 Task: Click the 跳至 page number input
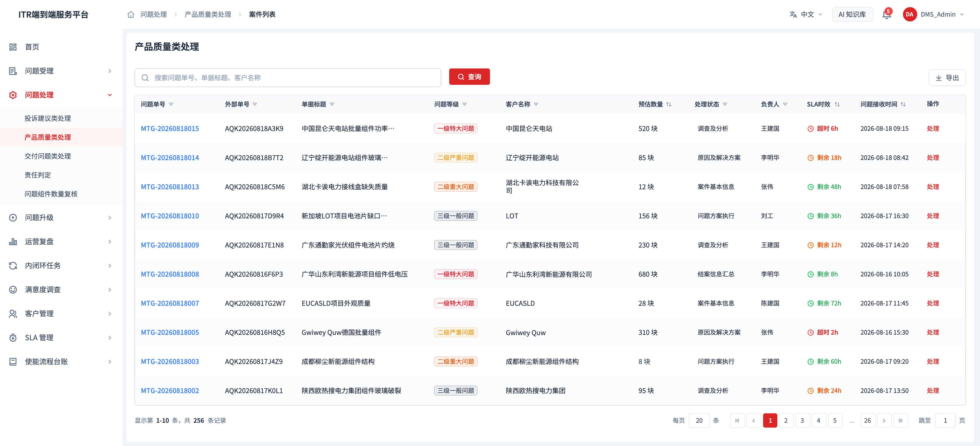(945, 420)
